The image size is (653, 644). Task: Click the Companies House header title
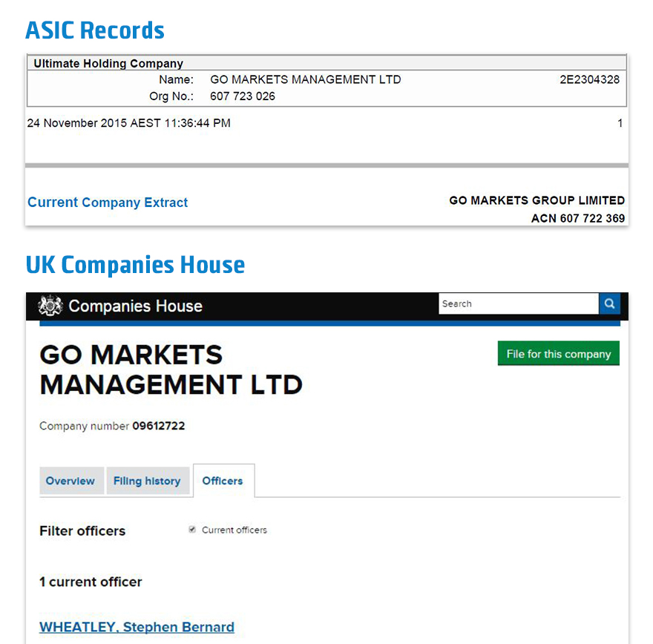click(x=135, y=306)
